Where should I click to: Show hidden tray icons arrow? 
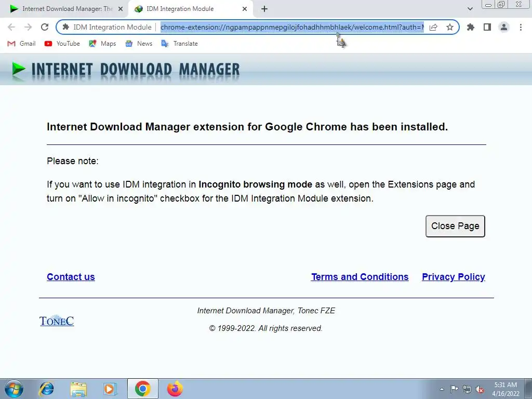(x=442, y=389)
